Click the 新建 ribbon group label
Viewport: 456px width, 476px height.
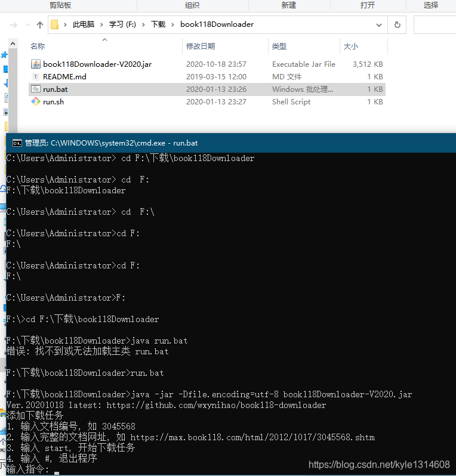click(289, 5)
